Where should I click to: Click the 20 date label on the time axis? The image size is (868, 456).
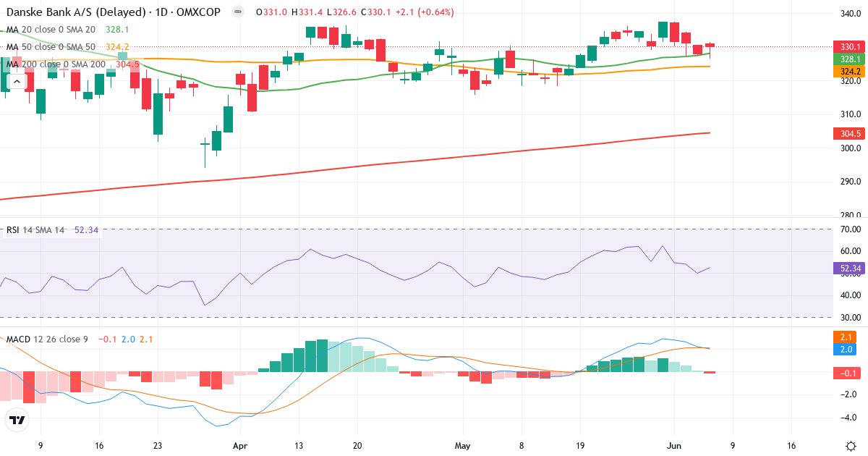coord(357,447)
